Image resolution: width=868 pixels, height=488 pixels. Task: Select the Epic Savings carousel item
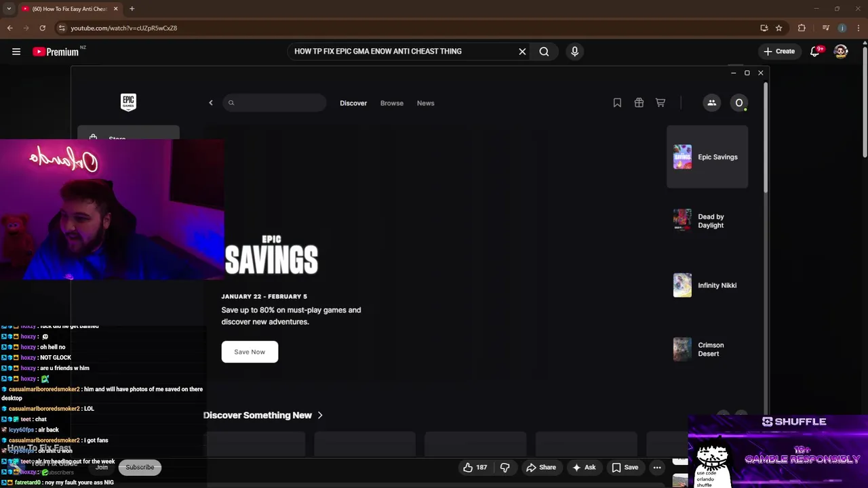click(x=707, y=157)
